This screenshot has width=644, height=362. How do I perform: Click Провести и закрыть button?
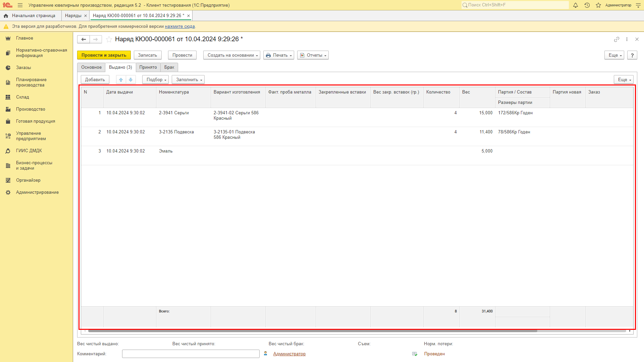click(x=104, y=55)
